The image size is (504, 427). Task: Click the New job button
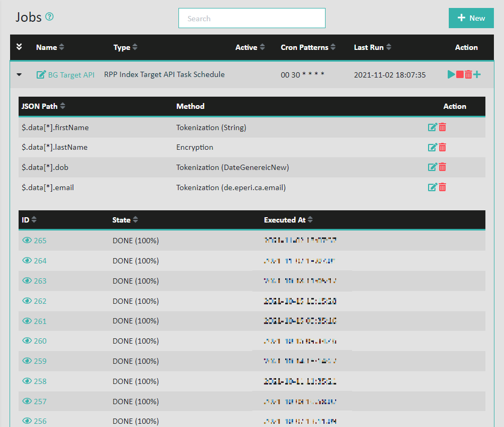pyautogui.click(x=471, y=18)
